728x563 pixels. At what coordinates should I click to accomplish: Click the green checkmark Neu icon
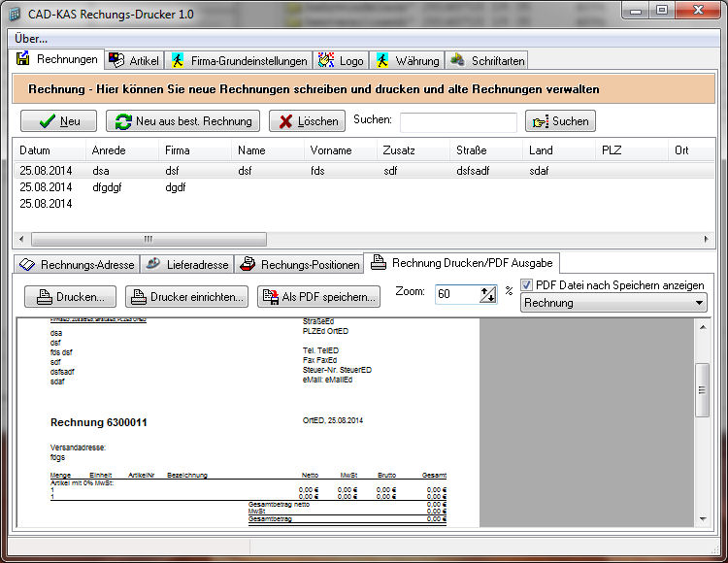[46, 121]
